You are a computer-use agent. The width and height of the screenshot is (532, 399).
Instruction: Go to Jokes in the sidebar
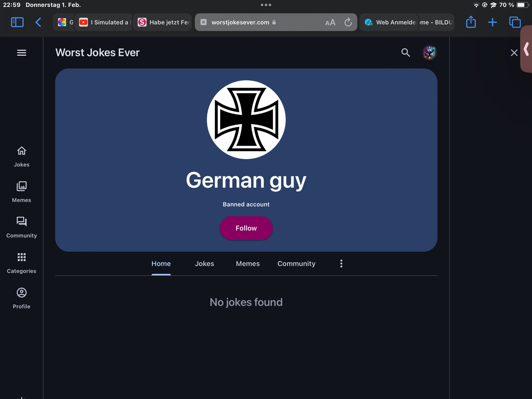[22, 157]
